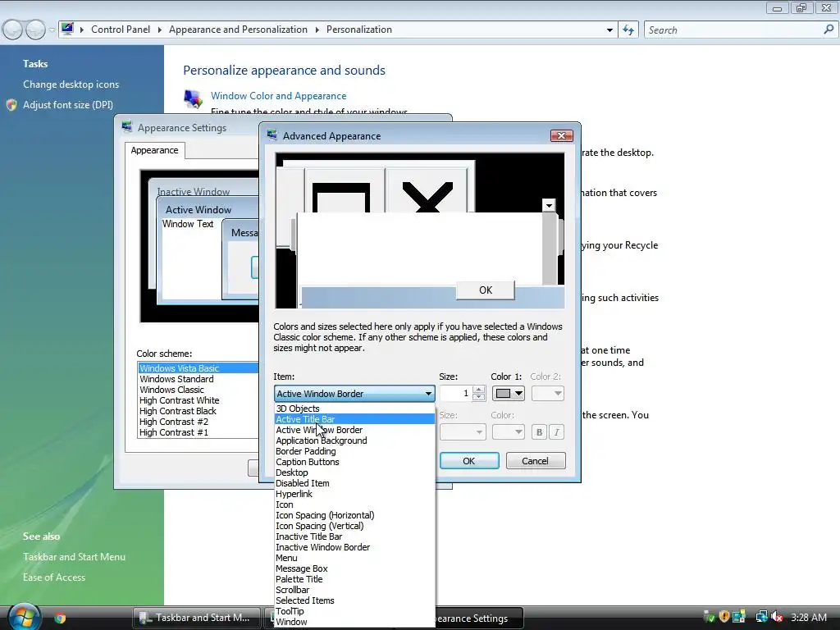This screenshot has height=630, width=840.
Task: Go back with the Explorer back arrow
Action: [x=13, y=30]
